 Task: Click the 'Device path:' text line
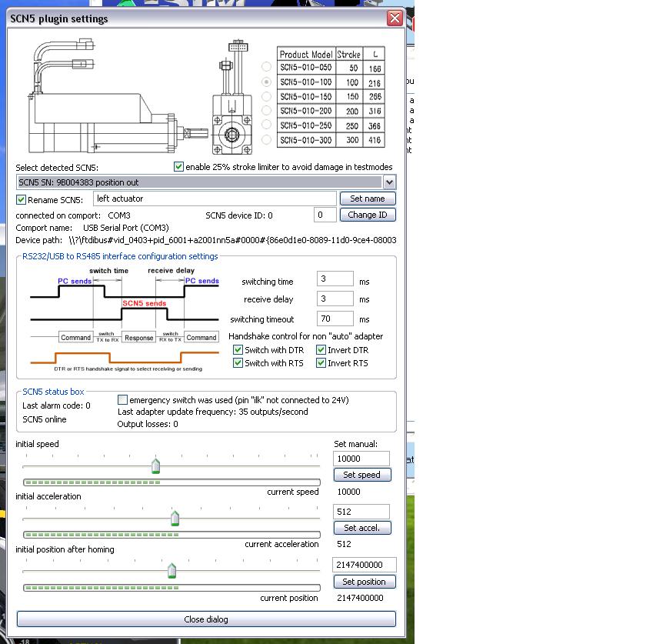205,240
